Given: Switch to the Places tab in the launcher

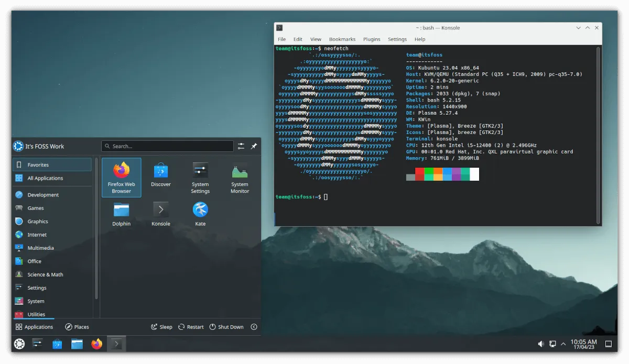Looking at the screenshot, I should 77,326.
